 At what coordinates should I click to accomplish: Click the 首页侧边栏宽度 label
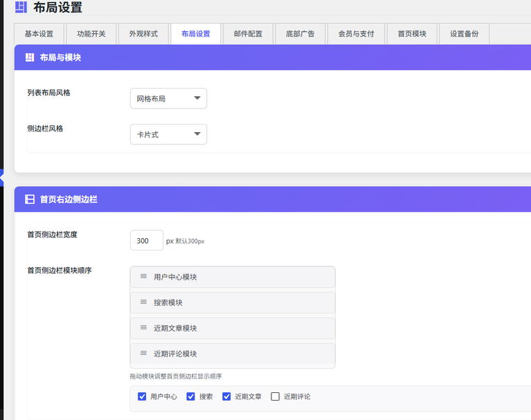click(x=52, y=235)
